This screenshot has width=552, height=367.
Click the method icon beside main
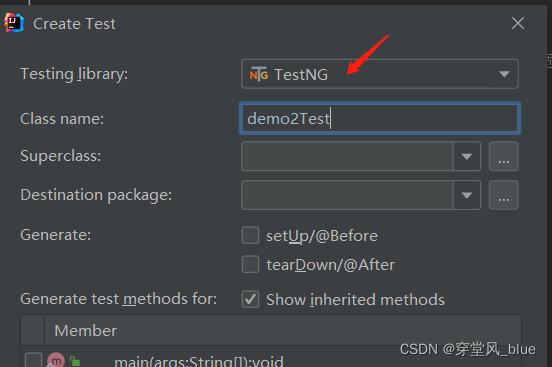[x=56, y=360]
